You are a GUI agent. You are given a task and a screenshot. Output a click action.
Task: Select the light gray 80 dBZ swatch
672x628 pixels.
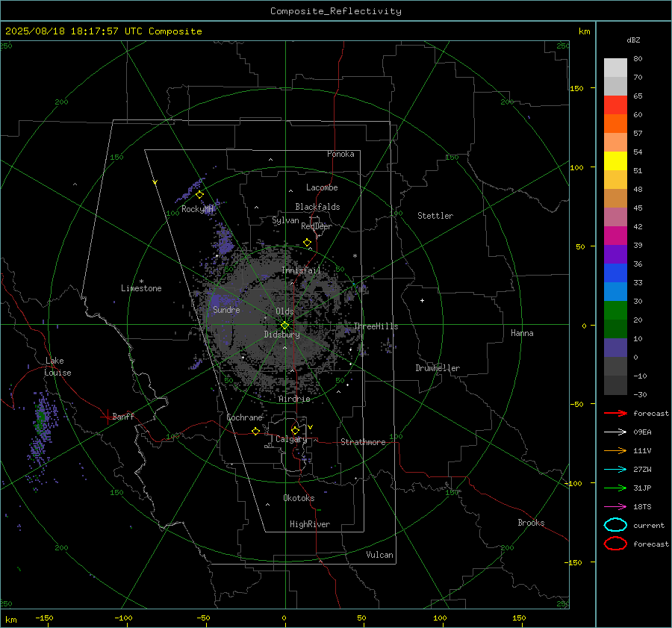[615, 68]
